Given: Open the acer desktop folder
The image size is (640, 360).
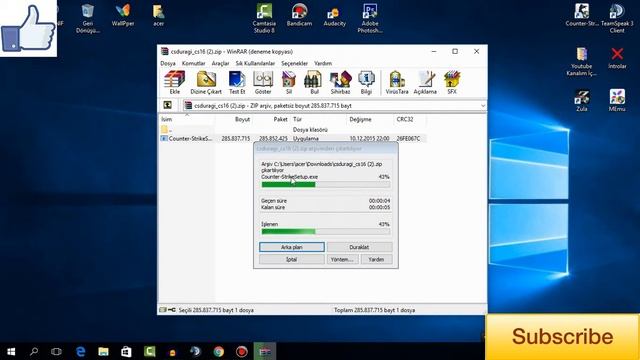Looking at the screenshot, I should click(x=158, y=15).
